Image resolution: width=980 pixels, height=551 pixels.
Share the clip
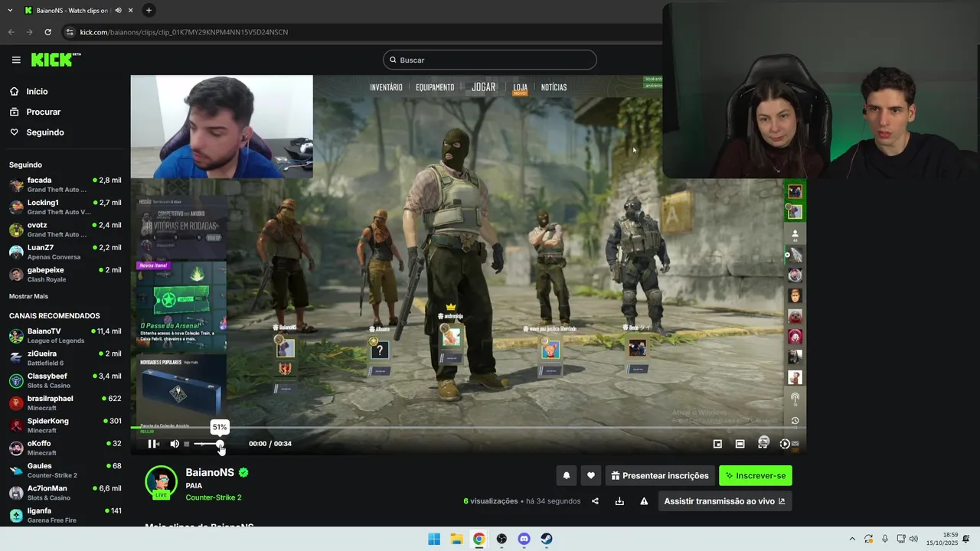595,501
